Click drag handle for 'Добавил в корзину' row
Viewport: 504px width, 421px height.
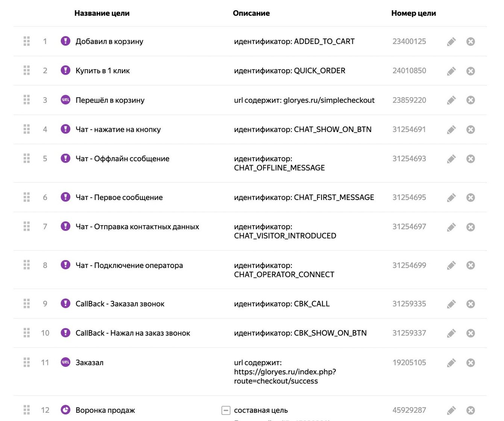point(27,41)
